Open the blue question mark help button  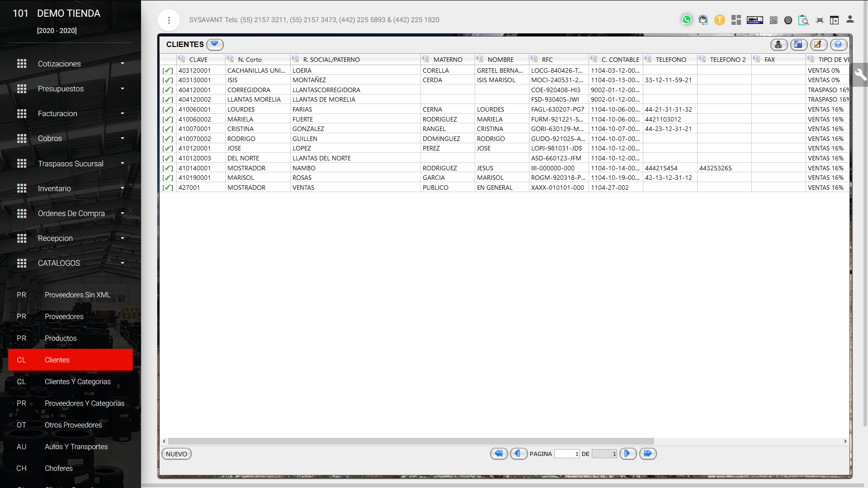838,44
